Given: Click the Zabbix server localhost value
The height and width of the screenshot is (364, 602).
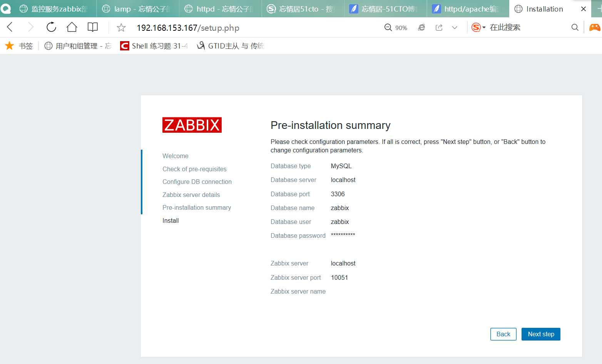Looking at the screenshot, I should (343, 263).
